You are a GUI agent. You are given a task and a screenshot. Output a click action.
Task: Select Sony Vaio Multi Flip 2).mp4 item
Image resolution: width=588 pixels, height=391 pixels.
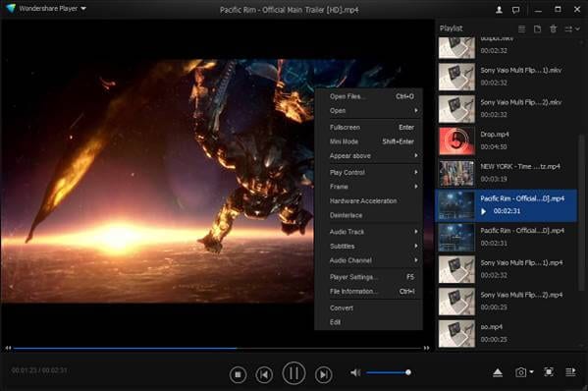click(x=507, y=302)
